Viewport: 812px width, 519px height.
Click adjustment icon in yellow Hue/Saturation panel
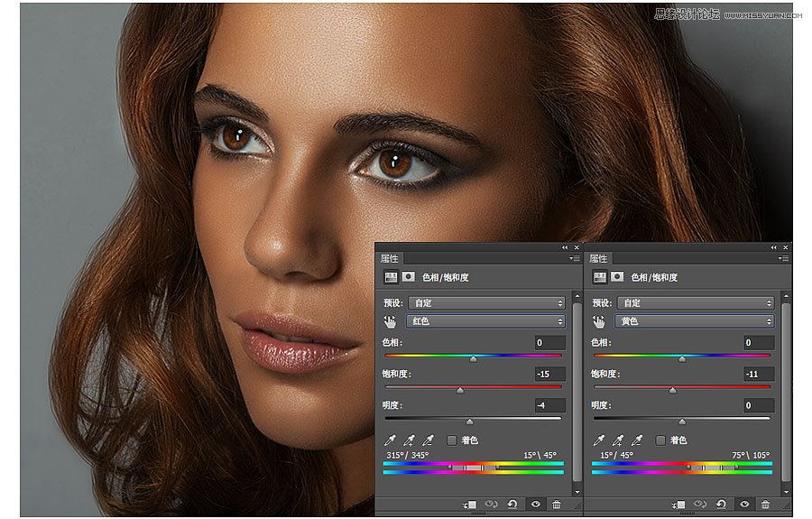click(x=600, y=277)
